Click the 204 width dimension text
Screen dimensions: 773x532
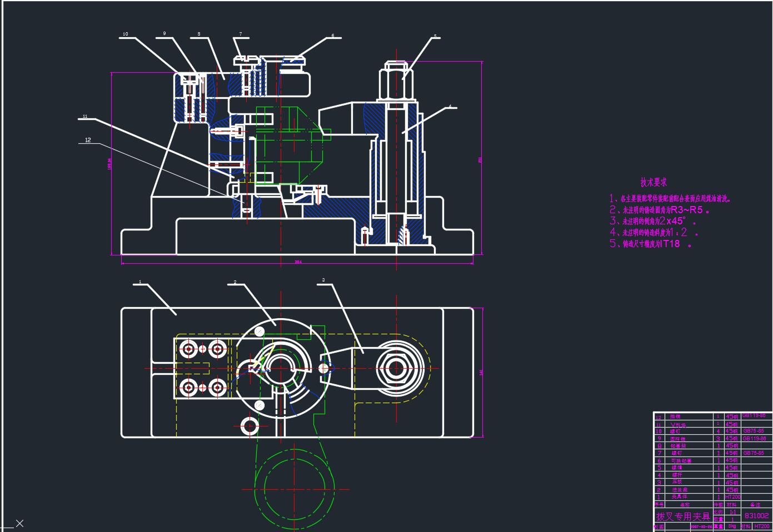298,262
